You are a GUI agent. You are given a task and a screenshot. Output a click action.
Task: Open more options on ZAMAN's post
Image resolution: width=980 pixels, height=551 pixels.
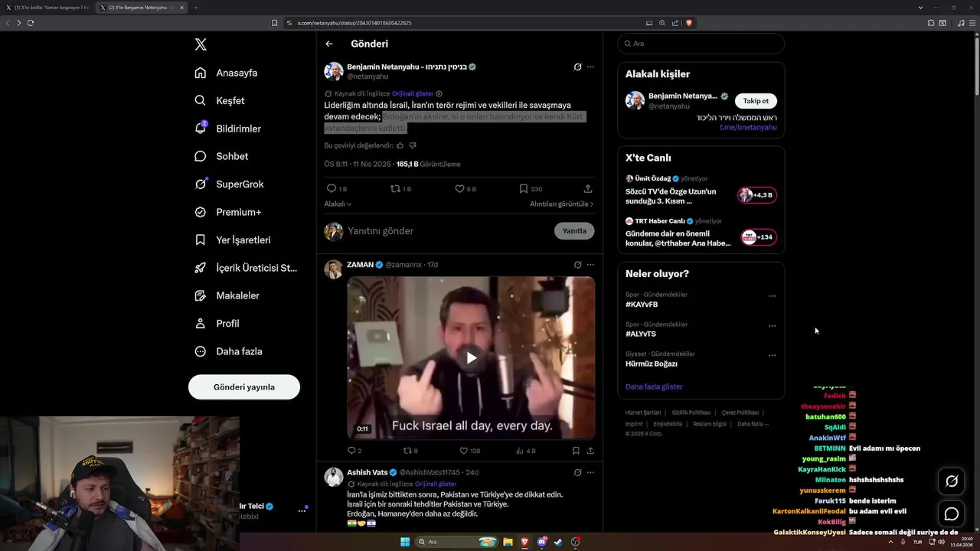click(590, 265)
